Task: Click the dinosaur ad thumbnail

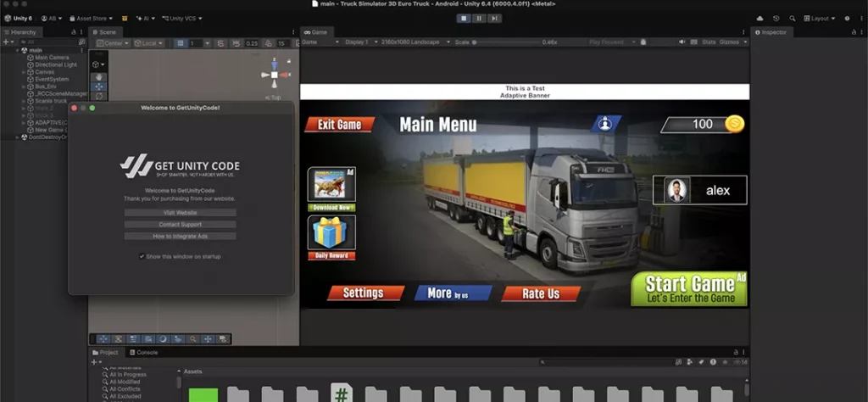Action: (x=331, y=184)
